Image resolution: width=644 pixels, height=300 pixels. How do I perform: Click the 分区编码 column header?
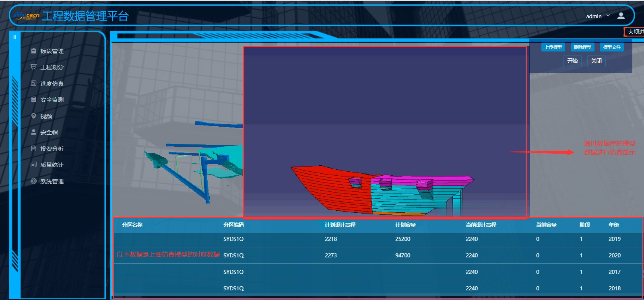pos(234,225)
